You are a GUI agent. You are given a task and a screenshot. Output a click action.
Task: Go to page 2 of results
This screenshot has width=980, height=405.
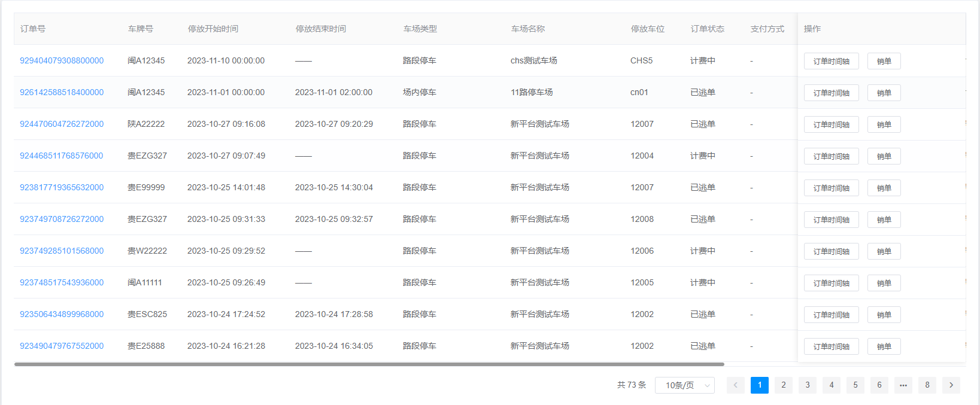coord(783,385)
